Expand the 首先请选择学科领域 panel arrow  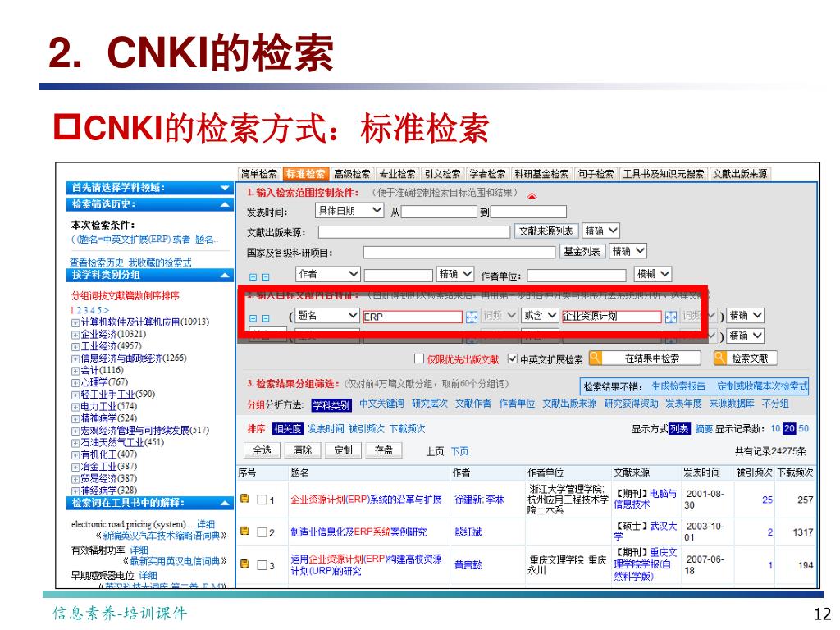click(225, 188)
